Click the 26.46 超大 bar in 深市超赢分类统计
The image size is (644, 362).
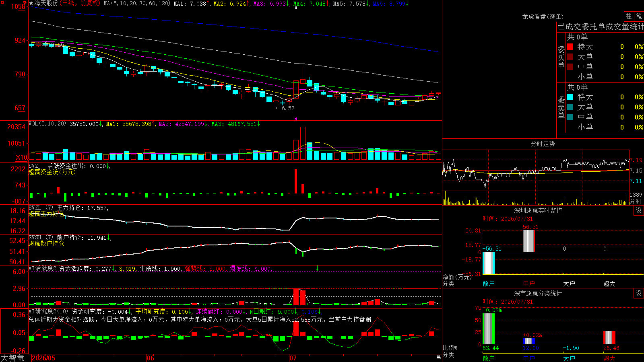click(609, 337)
